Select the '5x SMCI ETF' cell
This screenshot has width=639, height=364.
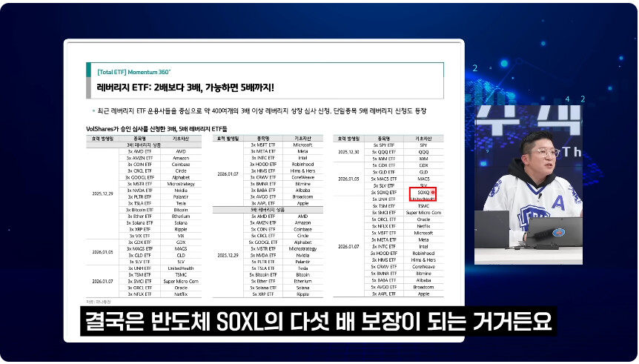[x=383, y=213]
